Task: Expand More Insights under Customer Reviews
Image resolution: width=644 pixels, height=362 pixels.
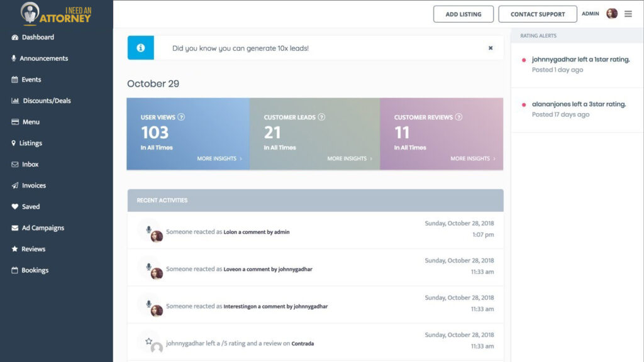Action: 473,159
